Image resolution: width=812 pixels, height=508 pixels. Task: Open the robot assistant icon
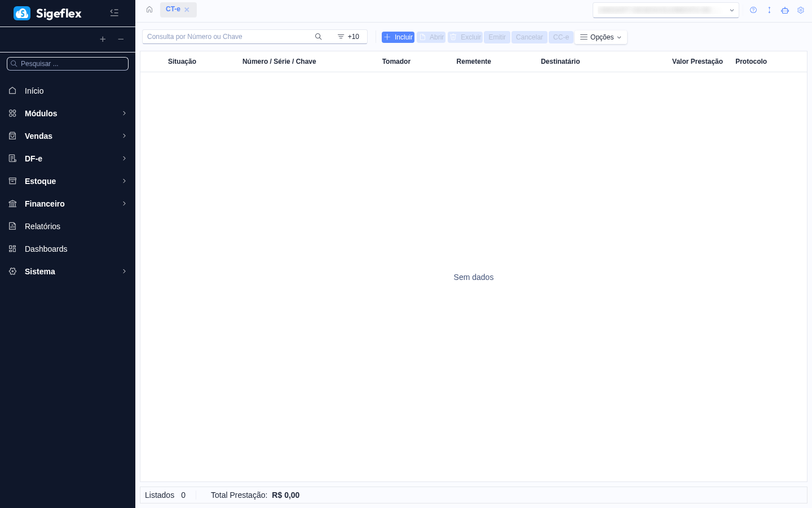coord(785,10)
